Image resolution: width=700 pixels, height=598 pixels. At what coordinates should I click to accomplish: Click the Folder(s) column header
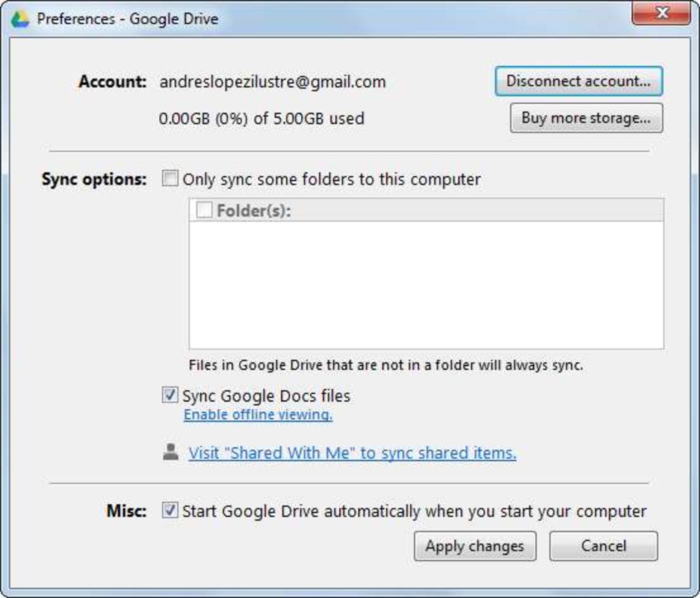(427, 210)
